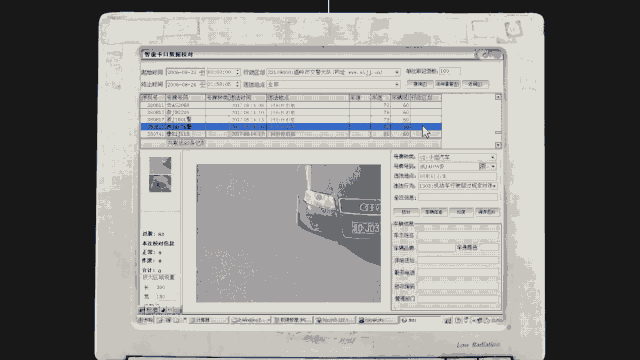Image resolution: width=640 pixels, height=360 pixels.
Task: Click the system tray icons area
Action: [473, 320]
